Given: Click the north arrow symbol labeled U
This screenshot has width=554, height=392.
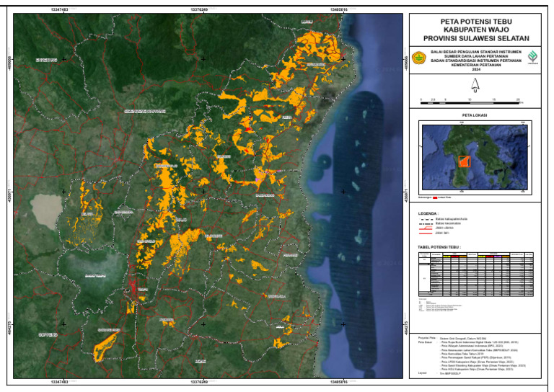Looking at the screenshot, I should 475,85.
